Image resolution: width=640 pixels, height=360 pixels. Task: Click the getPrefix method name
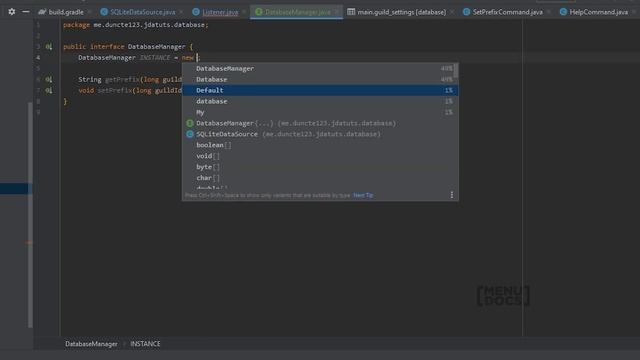click(122, 80)
